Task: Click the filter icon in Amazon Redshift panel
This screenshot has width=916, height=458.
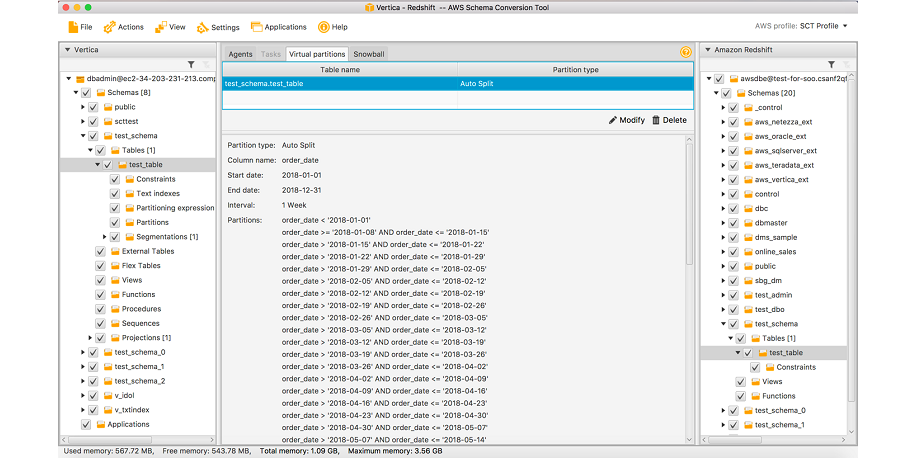Action: click(831, 65)
